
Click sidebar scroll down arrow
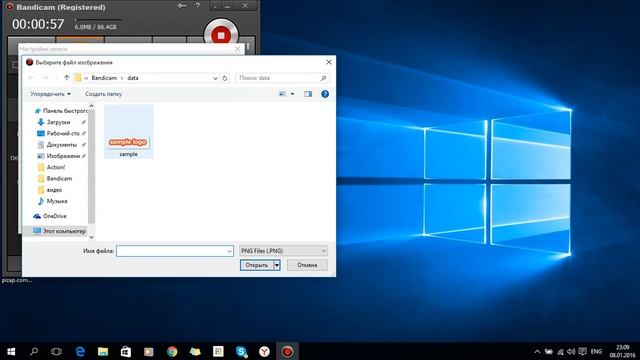tap(91, 237)
